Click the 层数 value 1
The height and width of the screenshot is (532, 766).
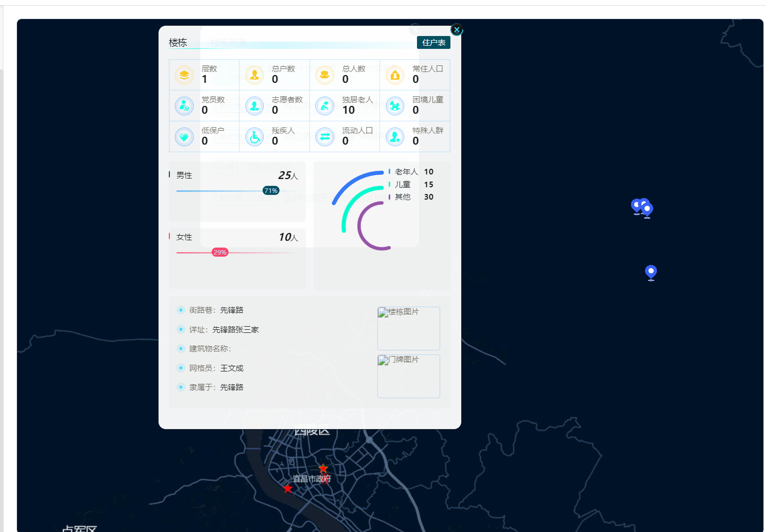pos(204,79)
